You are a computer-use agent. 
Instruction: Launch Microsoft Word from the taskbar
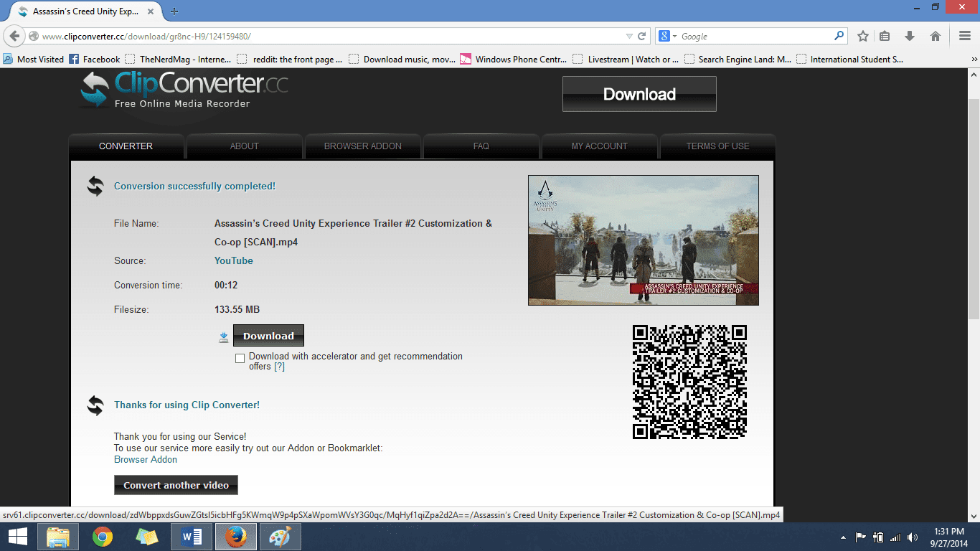(x=192, y=537)
